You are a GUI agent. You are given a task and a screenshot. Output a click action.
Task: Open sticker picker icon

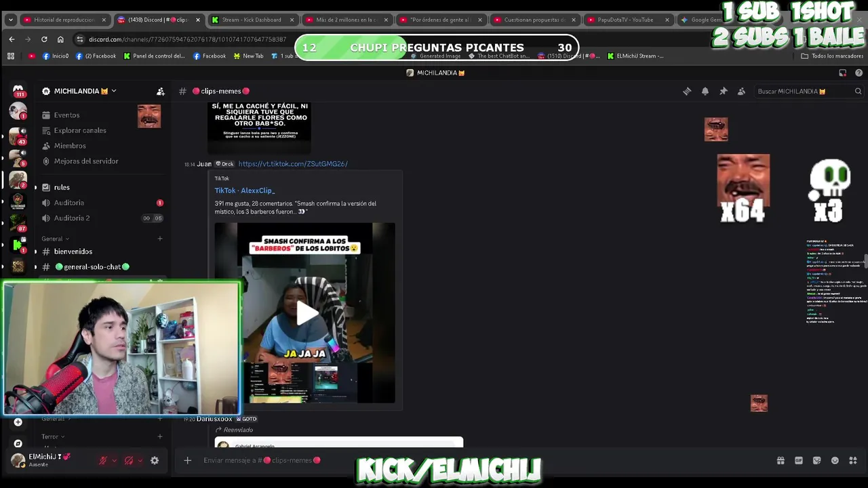[816, 460]
